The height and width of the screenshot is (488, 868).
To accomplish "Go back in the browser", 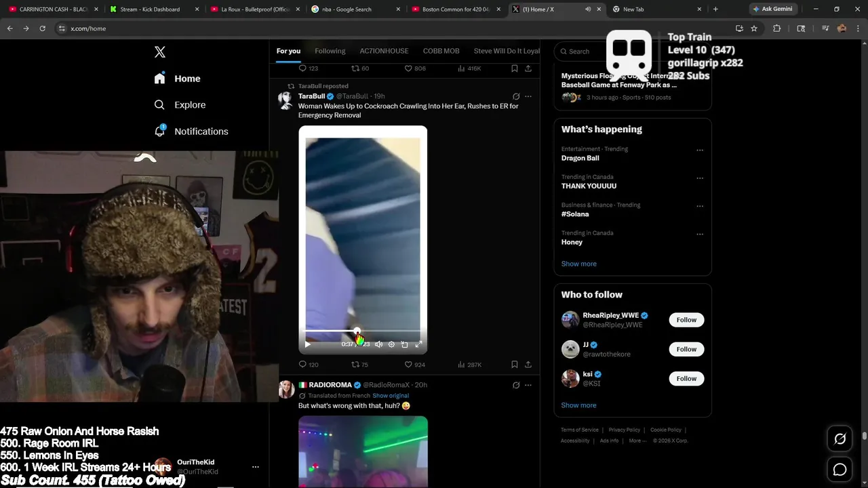I will 9,28.
